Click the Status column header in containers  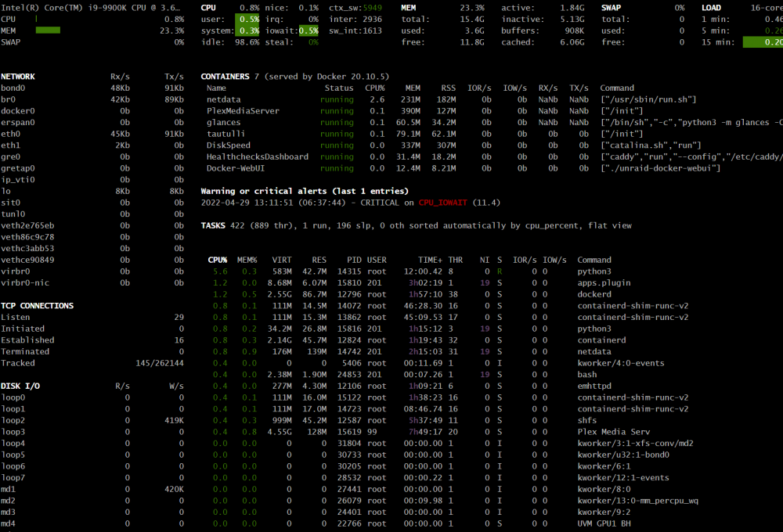click(338, 88)
